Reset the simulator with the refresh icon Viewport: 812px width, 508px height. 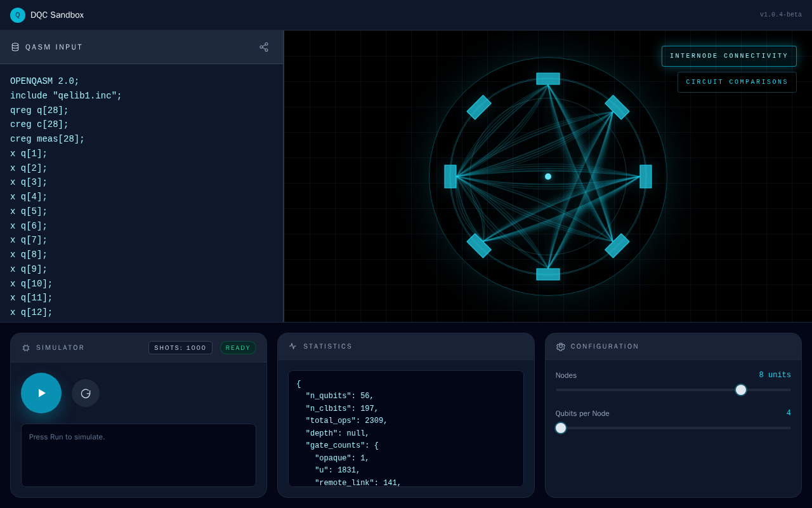tap(86, 393)
